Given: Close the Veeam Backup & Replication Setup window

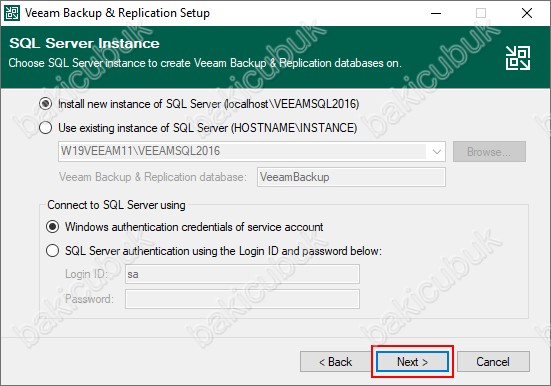Looking at the screenshot, I should [527, 13].
